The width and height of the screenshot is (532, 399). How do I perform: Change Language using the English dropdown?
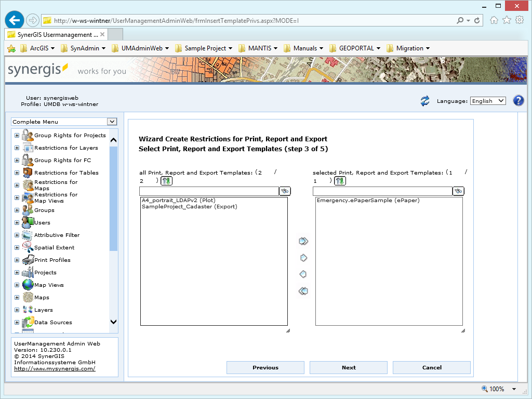click(x=487, y=101)
